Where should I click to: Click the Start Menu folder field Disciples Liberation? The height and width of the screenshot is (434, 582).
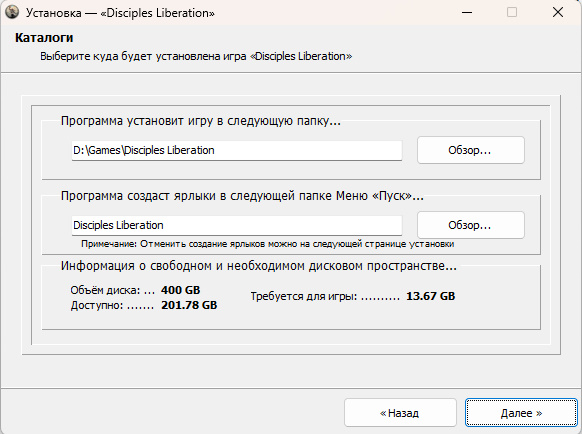click(x=237, y=225)
